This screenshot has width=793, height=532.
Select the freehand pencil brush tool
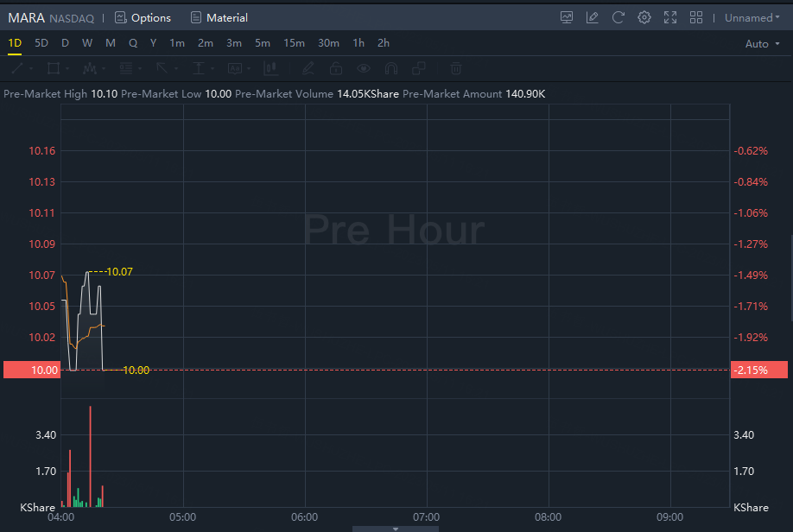[x=308, y=68]
